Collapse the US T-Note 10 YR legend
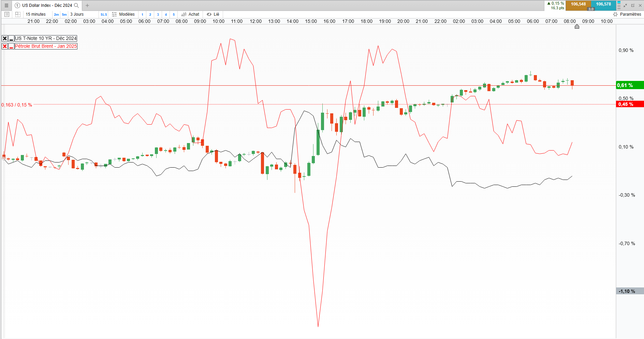 click(x=11, y=38)
